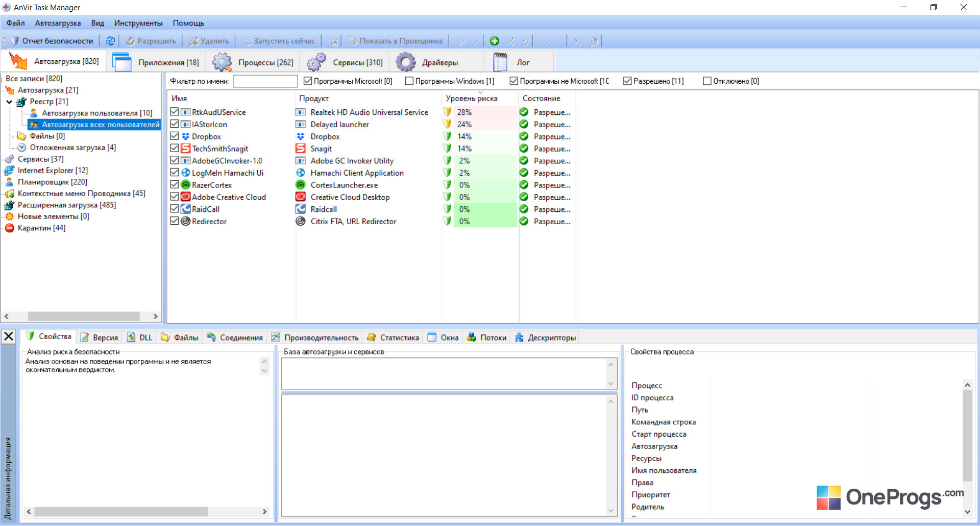Click the Отчет безопасности button
This screenshot has height=526, width=980.
pyautogui.click(x=52, y=41)
